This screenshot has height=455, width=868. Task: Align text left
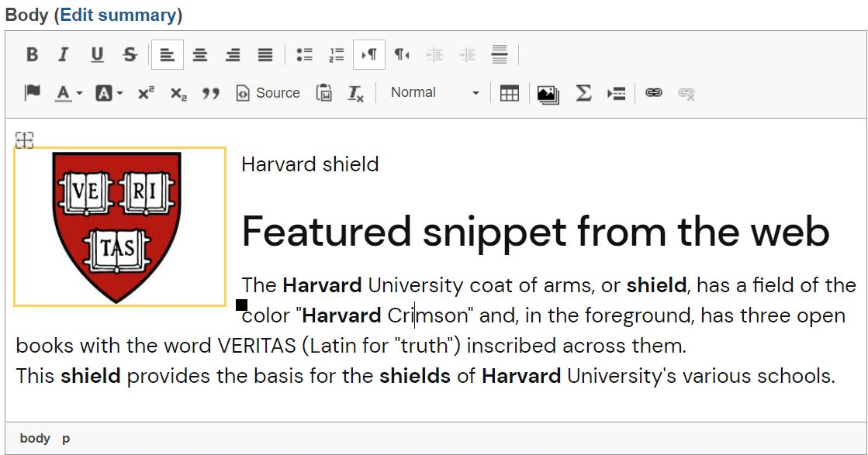click(x=168, y=55)
